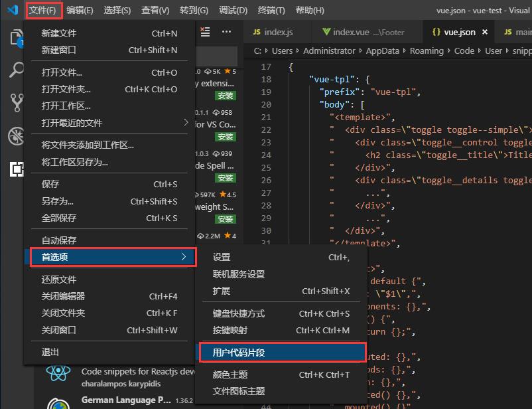The image size is (532, 409).
Task: Install the 'weight S...' extension
Action: click(226, 219)
